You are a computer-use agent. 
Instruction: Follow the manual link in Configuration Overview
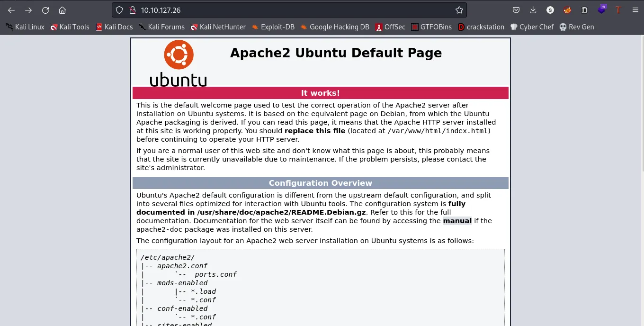457,221
